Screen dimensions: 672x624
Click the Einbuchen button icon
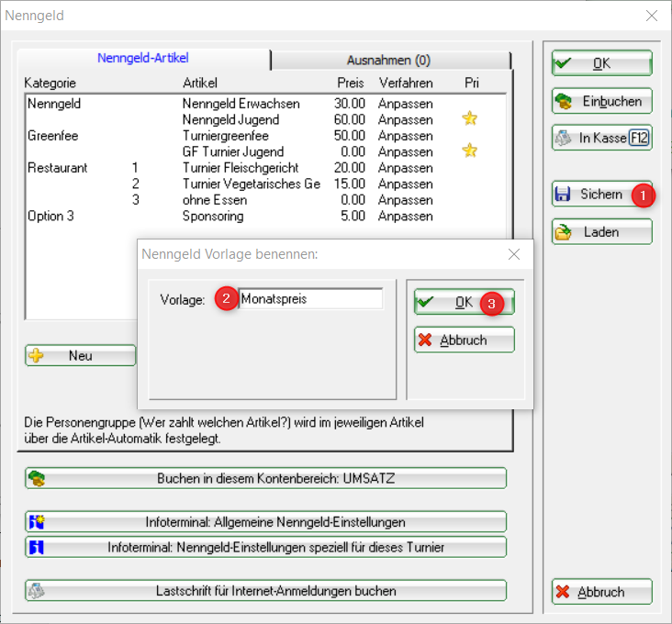(563, 101)
